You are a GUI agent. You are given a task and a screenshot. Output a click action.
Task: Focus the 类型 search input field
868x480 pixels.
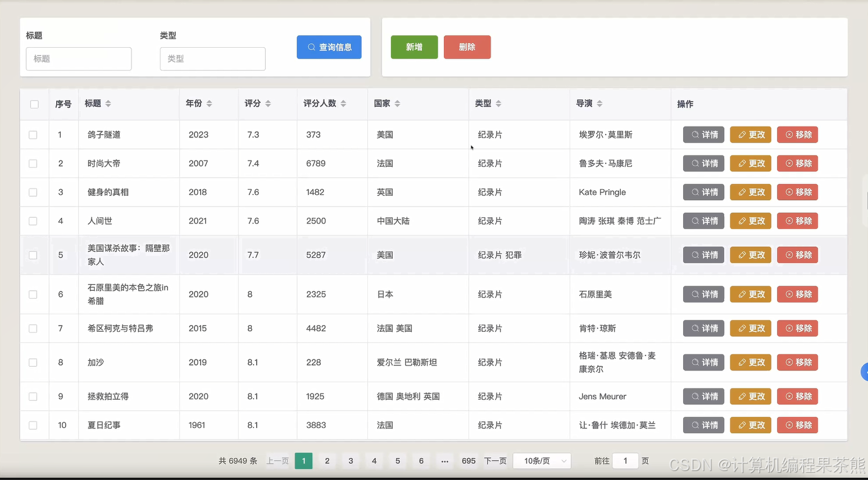213,59
